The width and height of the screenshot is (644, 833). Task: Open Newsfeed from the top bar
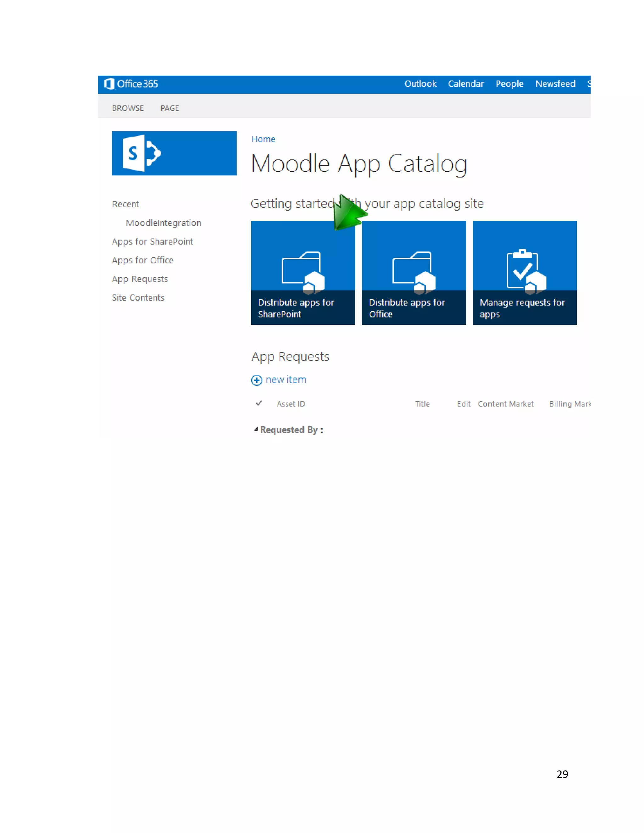point(555,84)
